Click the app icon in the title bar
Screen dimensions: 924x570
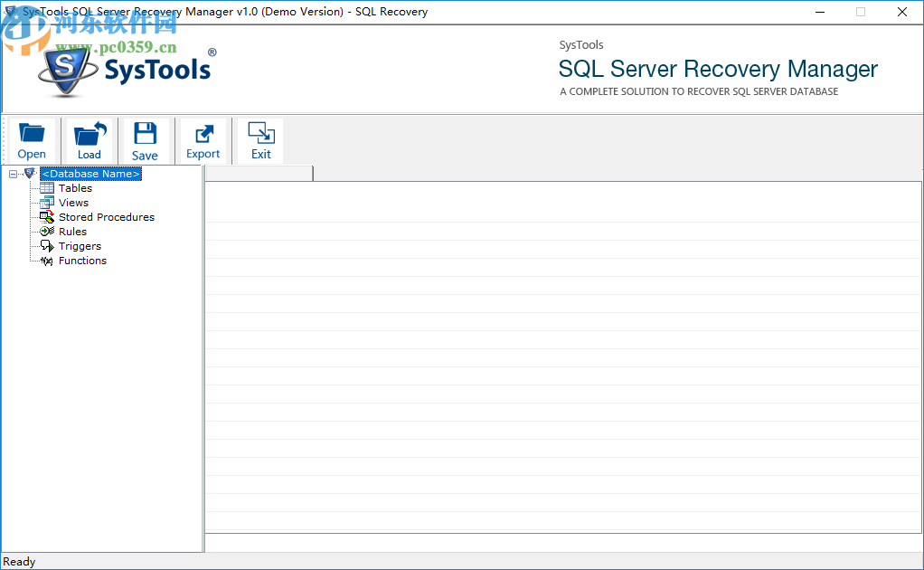pos(11,11)
